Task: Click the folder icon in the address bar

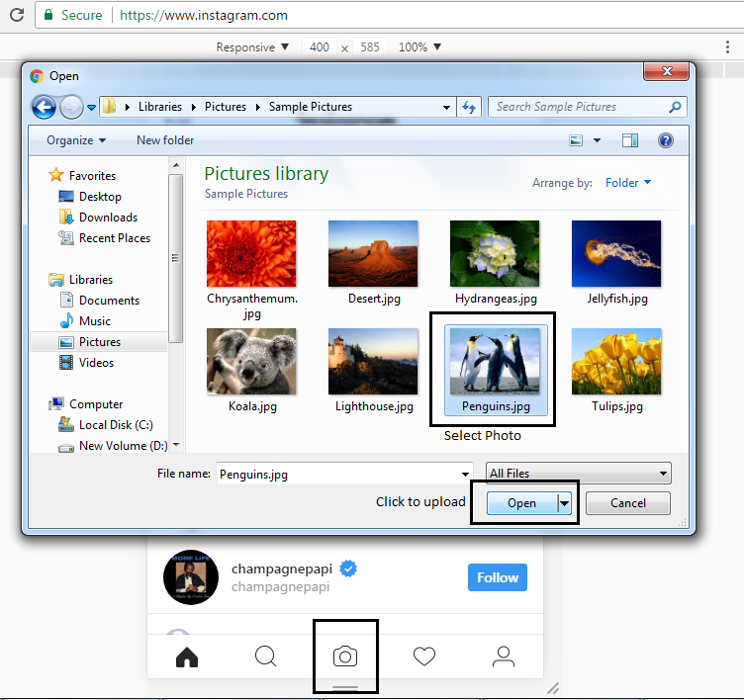Action: pos(110,106)
